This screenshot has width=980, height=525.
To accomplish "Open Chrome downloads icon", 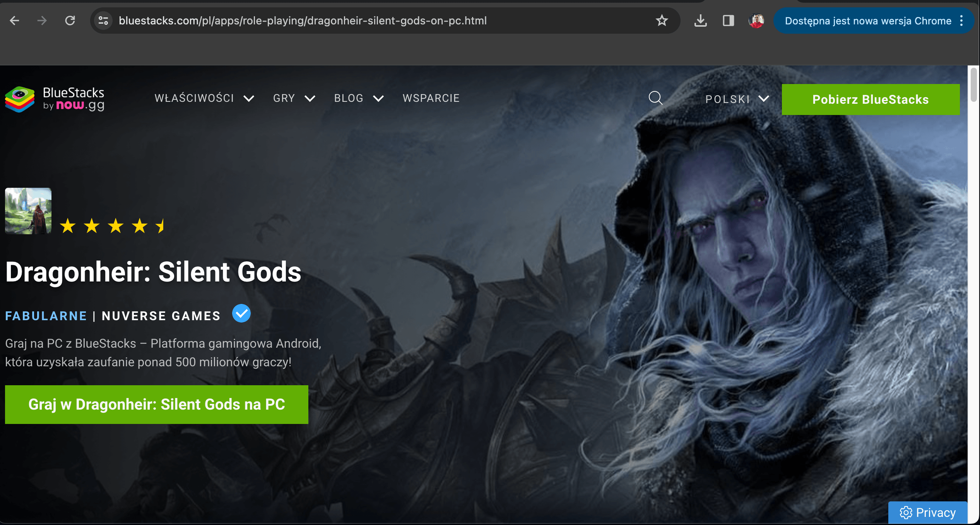I will tap(700, 21).
